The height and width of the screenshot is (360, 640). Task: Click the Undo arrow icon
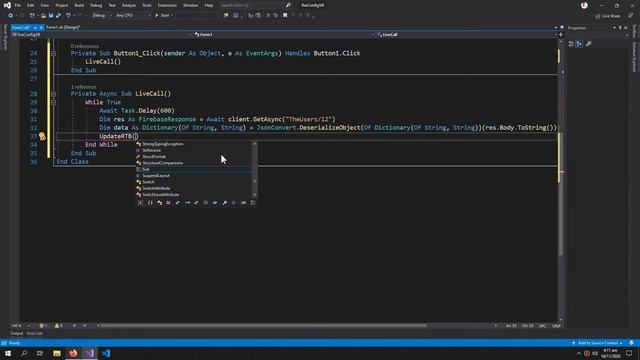68,16
